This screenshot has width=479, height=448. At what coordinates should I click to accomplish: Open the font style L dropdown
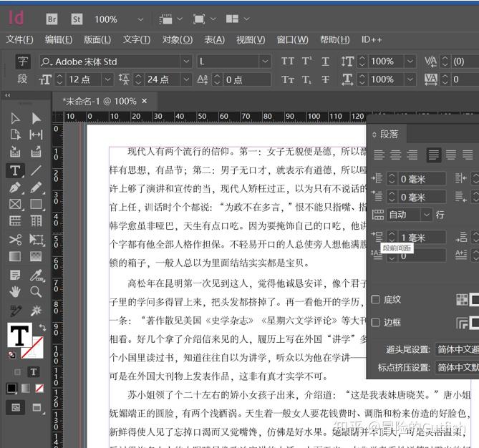point(265,62)
